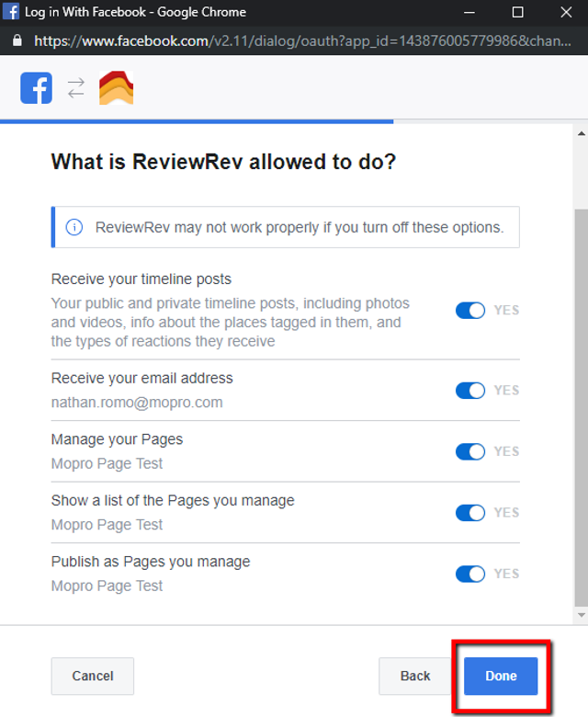The width and height of the screenshot is (588, 717).
Task: Click the URL in the address bar
Action: click(302, 41)
